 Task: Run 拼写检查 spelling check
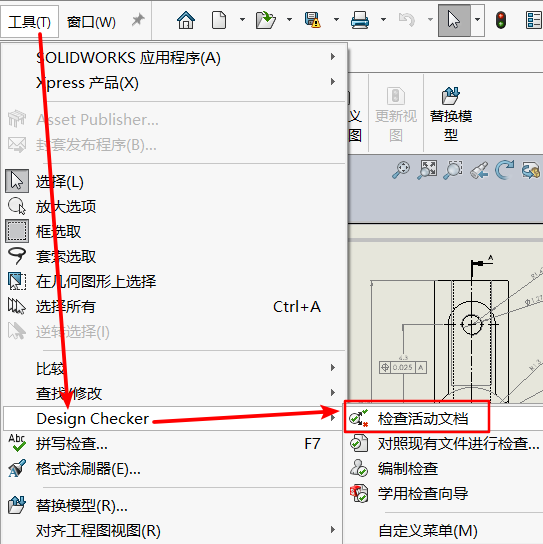pos(174,444)
